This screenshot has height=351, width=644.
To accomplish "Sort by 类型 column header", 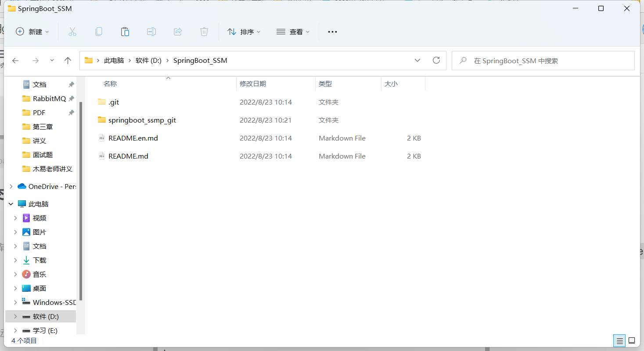I will coord(325,83).
